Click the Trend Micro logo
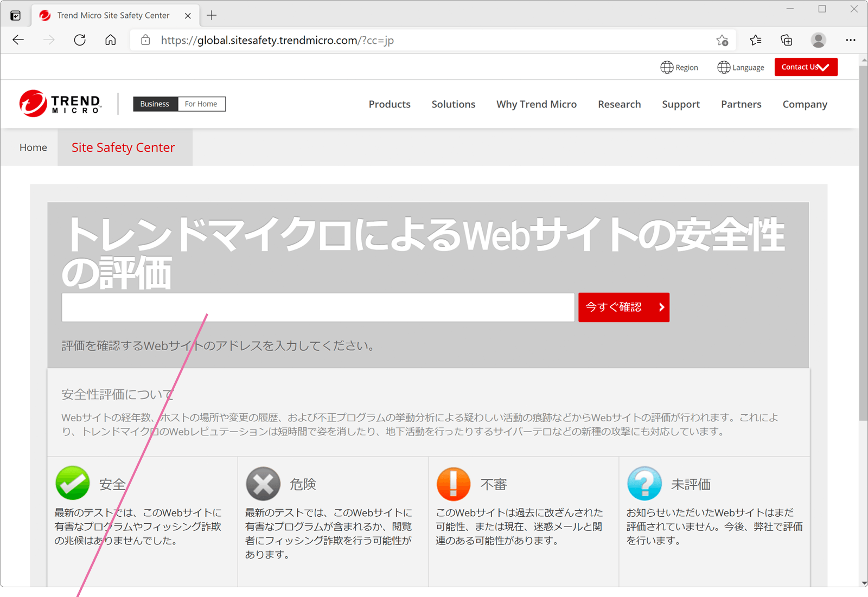Screen dimensions: 868x597 pyautogui.click(x=60, y=104)
